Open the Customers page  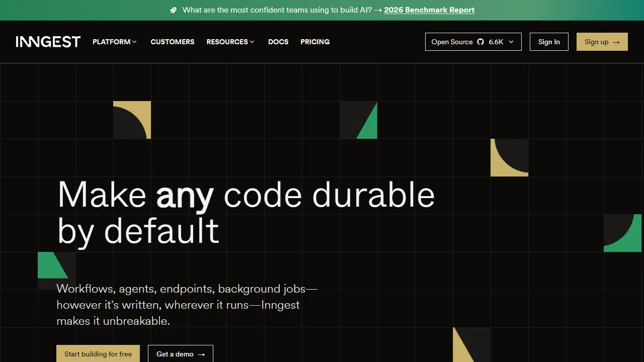tap(173, 42)
